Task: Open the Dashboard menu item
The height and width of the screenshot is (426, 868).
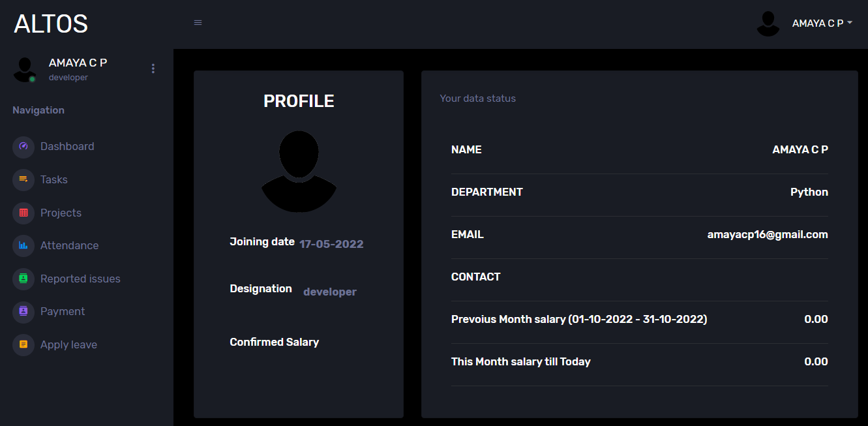Action: pyautogui.click(x=67, y=147)
